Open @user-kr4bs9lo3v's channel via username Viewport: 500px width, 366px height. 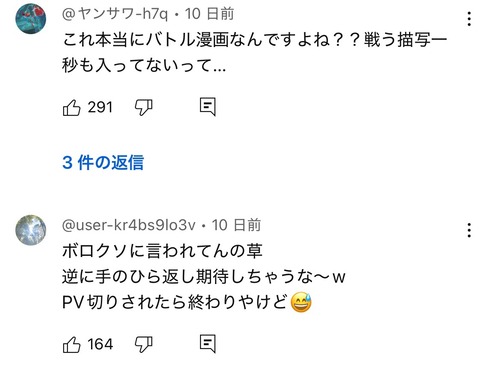pos(129,225)
